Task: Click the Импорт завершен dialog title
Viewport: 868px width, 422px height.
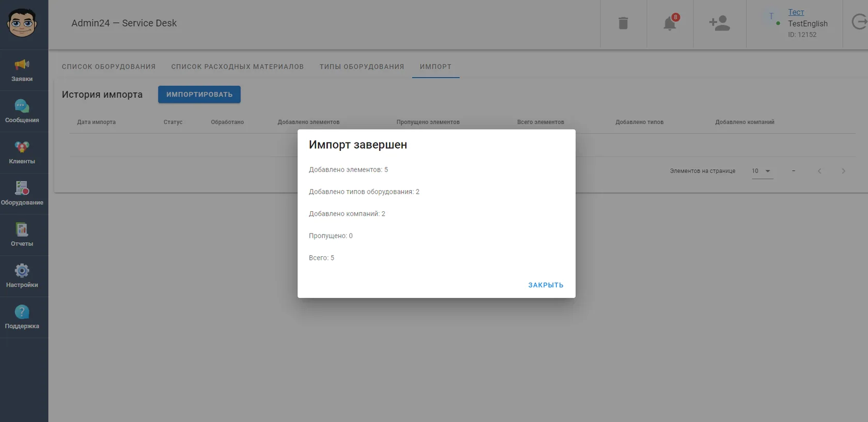Action: pos(358,145)
